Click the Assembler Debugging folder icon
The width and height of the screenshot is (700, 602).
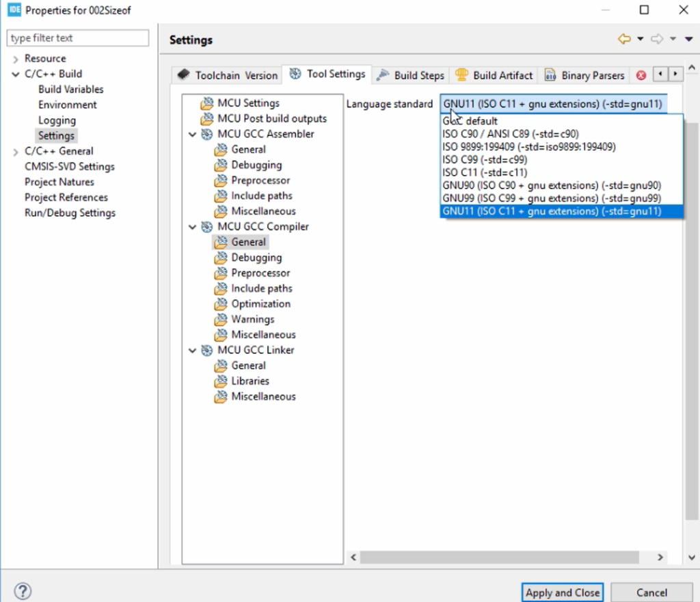221,165
